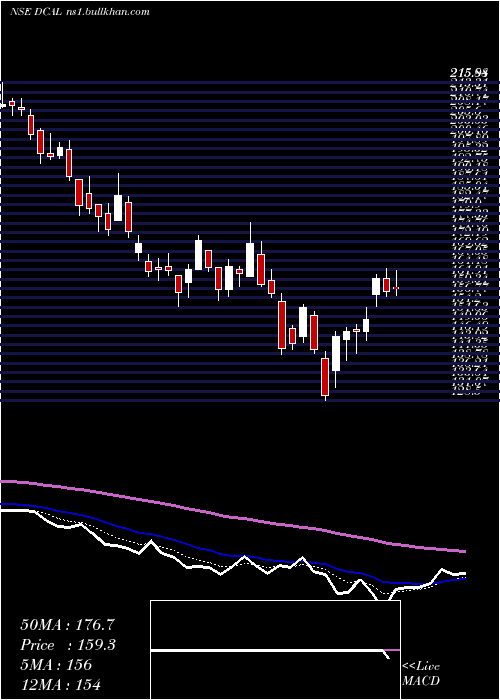500x700 pixels.
Task: Click the lowest red candle at the chart bottom
Action: point(325,376)
